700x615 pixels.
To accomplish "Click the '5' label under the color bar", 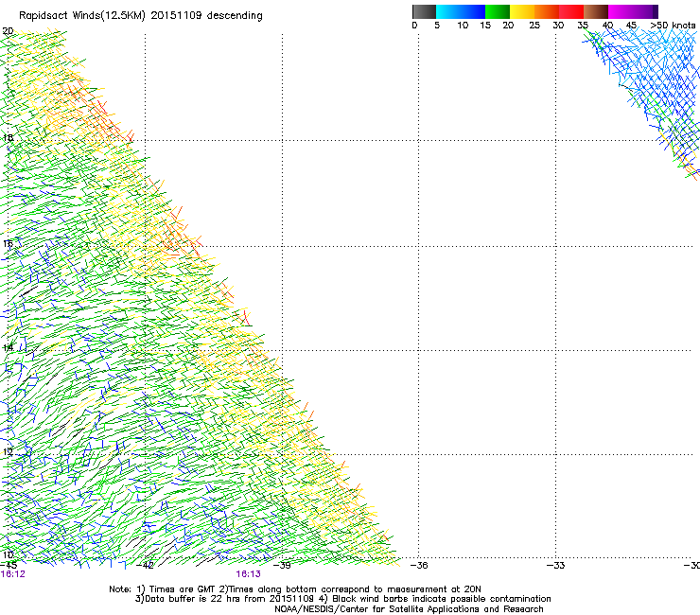I will coord(437,26).
